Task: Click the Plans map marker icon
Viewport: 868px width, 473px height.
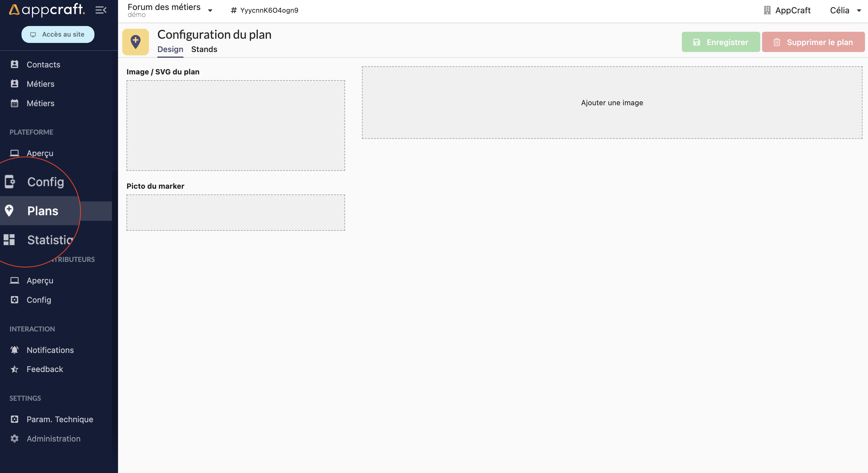Action: click(9, 211)
